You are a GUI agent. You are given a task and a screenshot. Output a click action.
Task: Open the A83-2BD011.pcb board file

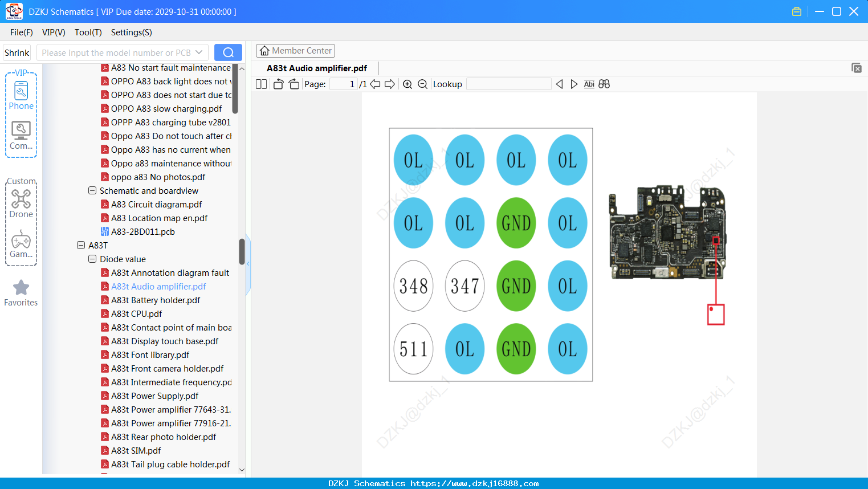142,232
